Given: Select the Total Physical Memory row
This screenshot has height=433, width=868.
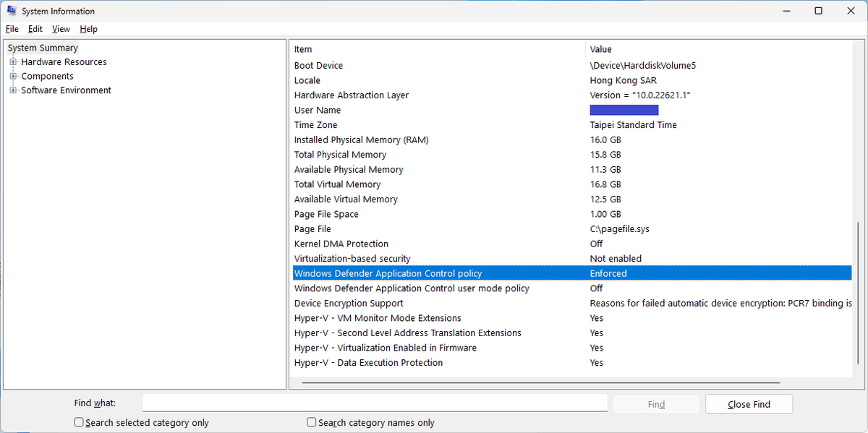Looking at the screenshot, I should tap(571, 155).
